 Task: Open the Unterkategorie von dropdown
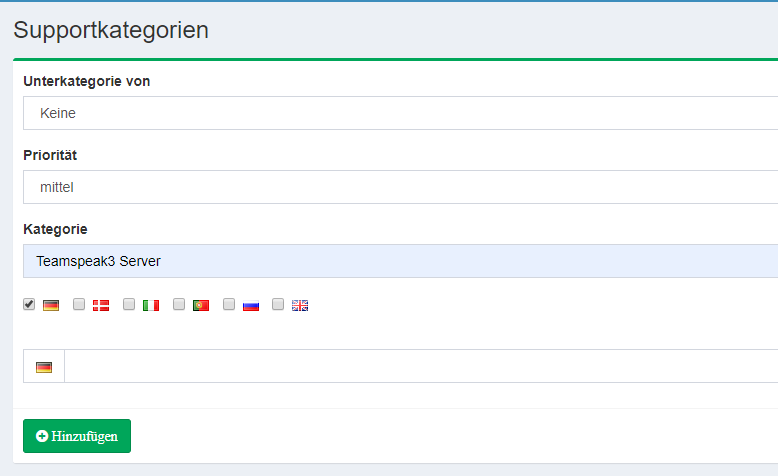[400, 113]
